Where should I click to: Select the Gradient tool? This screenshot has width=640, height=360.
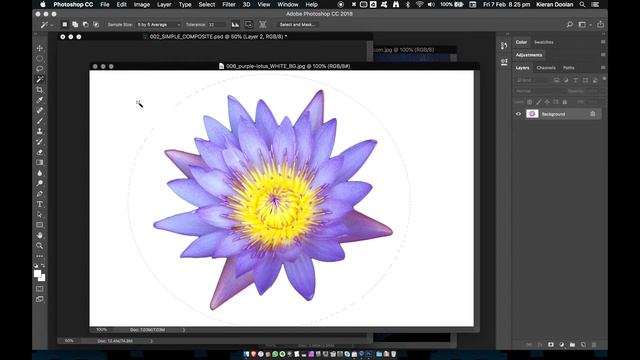(40, 162)
